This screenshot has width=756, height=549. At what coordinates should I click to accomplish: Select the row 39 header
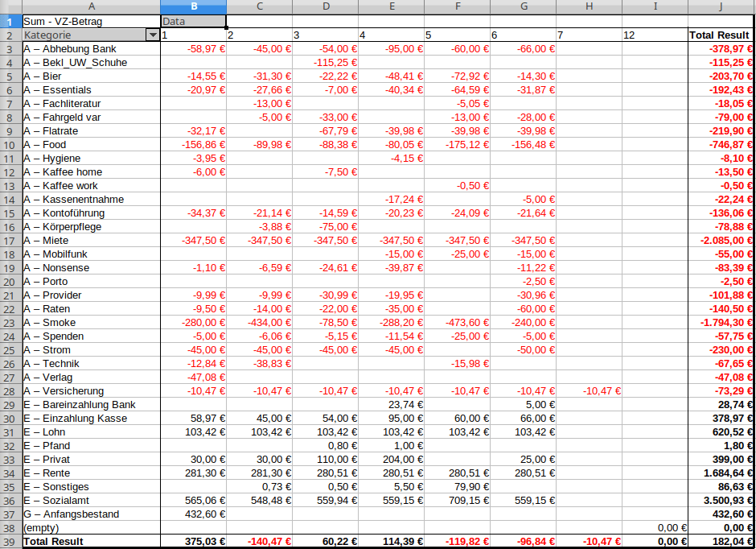point(10,542)
